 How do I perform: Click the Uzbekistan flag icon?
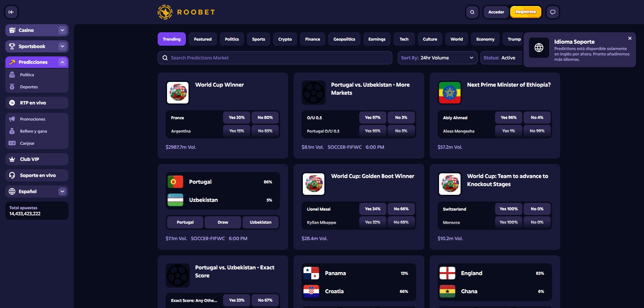point(175,200)
